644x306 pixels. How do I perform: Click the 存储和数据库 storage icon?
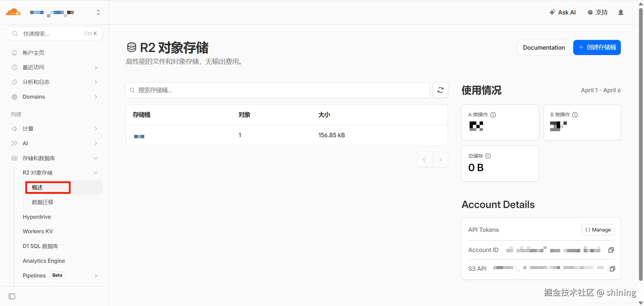(x=14, y=158)
